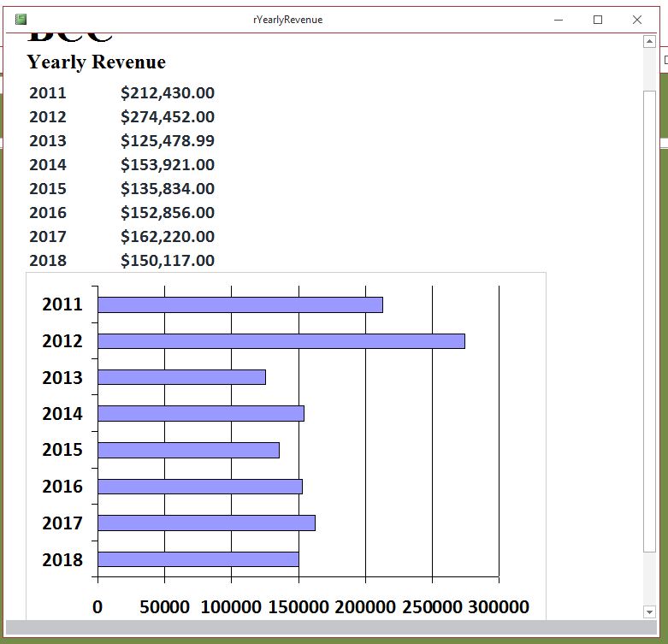Select the 2011 year cell in table
This screenshot has height=644, width=668.
[48, 93]
